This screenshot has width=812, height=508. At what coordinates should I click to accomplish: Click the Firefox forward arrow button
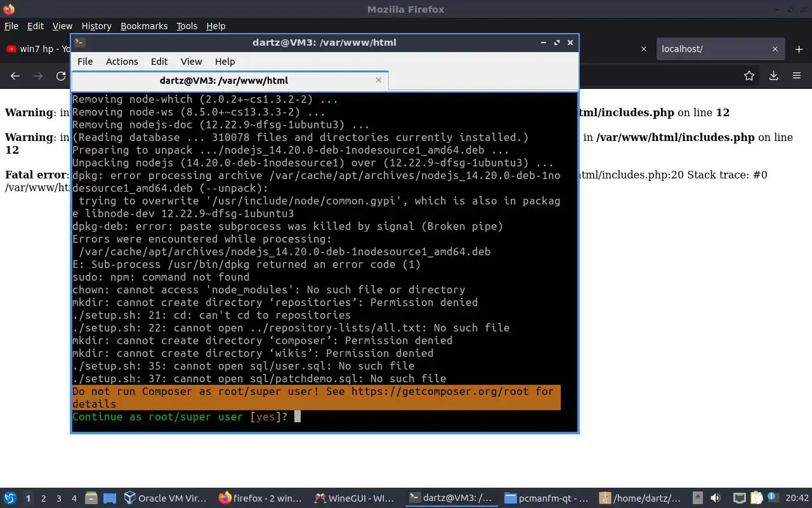click(38, 76)
